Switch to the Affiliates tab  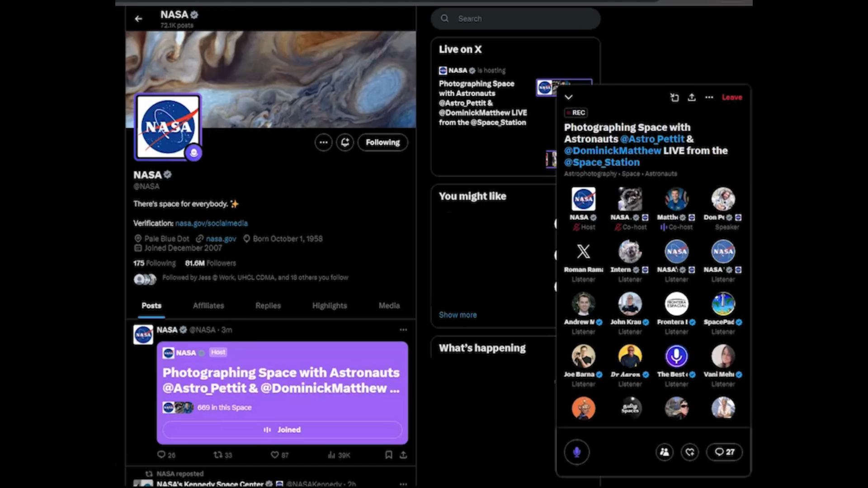click(x=208, y=305)
